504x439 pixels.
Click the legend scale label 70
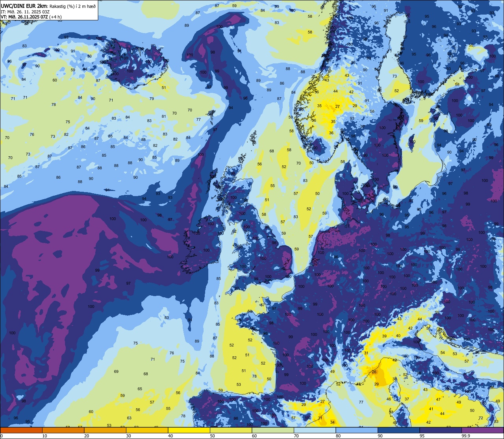click(296, 436)
